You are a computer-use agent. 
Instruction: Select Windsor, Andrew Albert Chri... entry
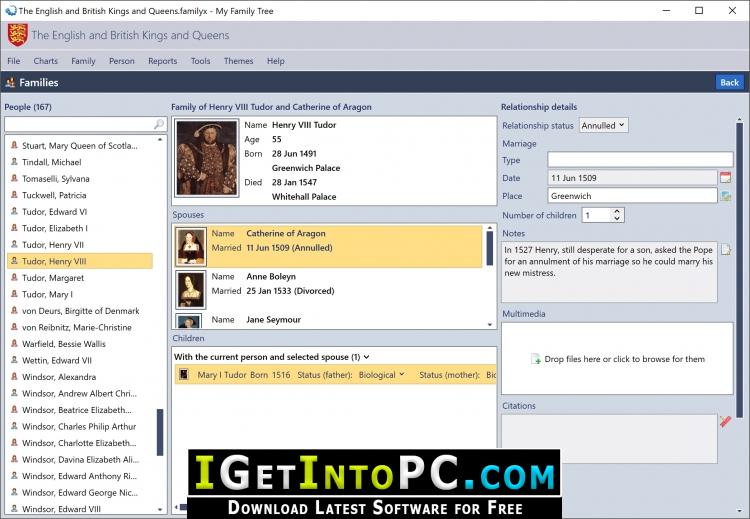79,393
